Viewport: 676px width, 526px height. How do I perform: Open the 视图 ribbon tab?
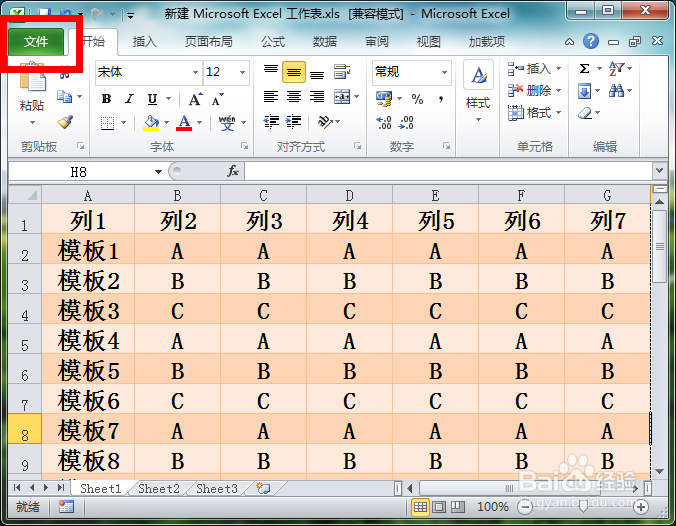[x=428, y=42]
